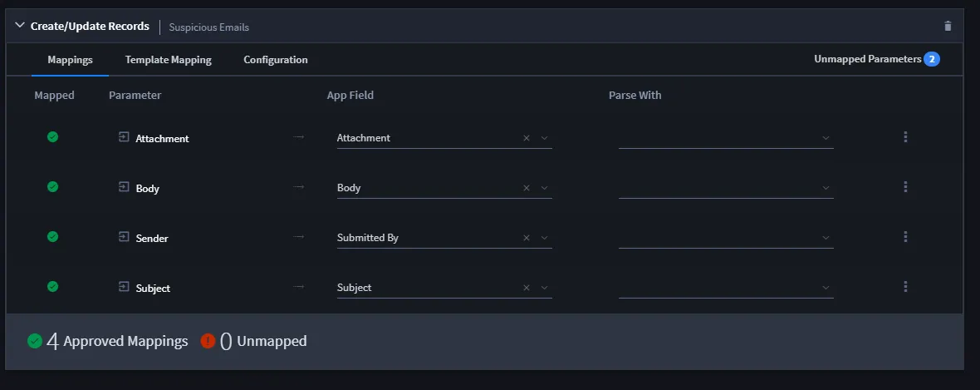Open the three-dot menu for Sender row
This screenshot has width=980, height=390.
pos(905,237)
